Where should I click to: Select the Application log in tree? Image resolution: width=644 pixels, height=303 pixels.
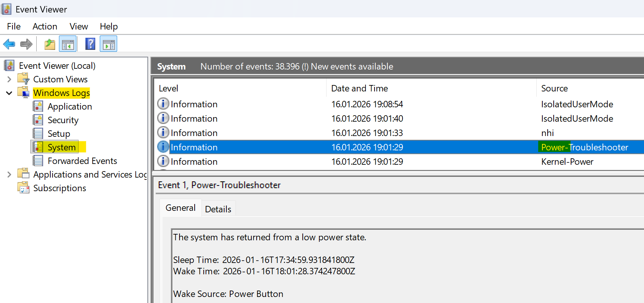coord(70,107)
